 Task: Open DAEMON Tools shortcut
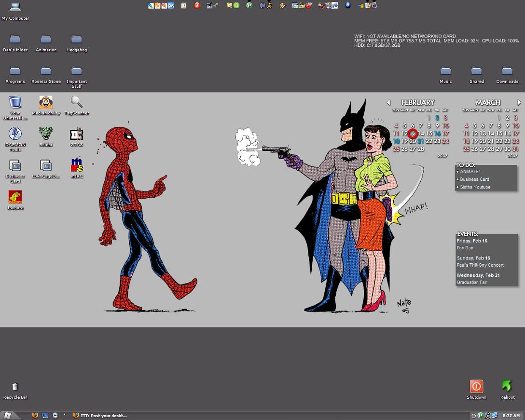15,139
